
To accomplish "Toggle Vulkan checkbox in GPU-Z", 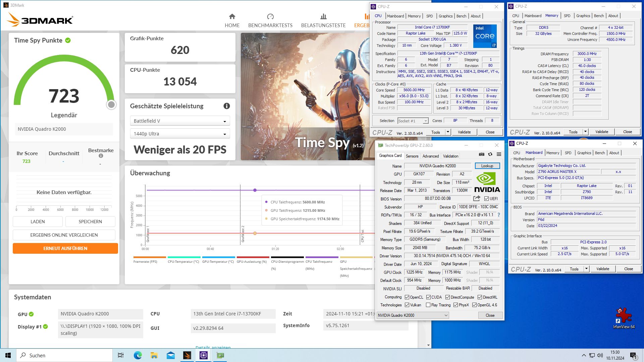I will pyautogui.click(x=407, y=305).
